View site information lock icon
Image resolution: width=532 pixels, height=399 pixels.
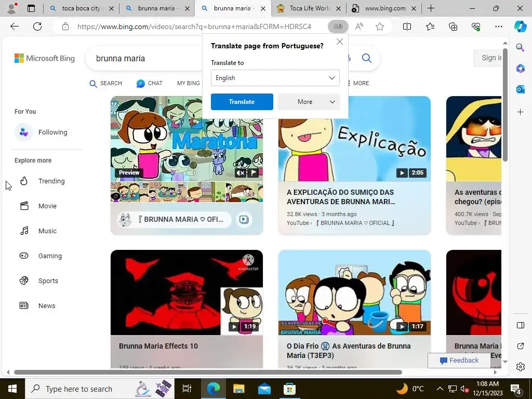coord(65,26)
